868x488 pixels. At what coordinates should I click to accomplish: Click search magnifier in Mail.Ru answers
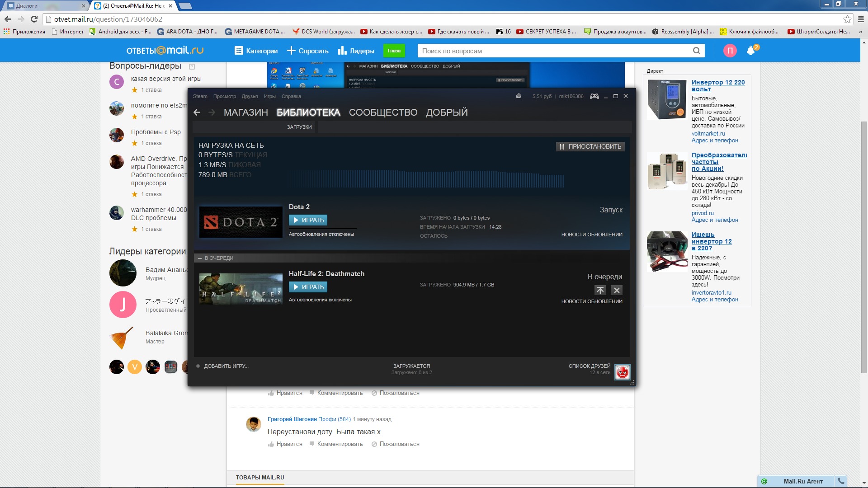tap(696, 51)
